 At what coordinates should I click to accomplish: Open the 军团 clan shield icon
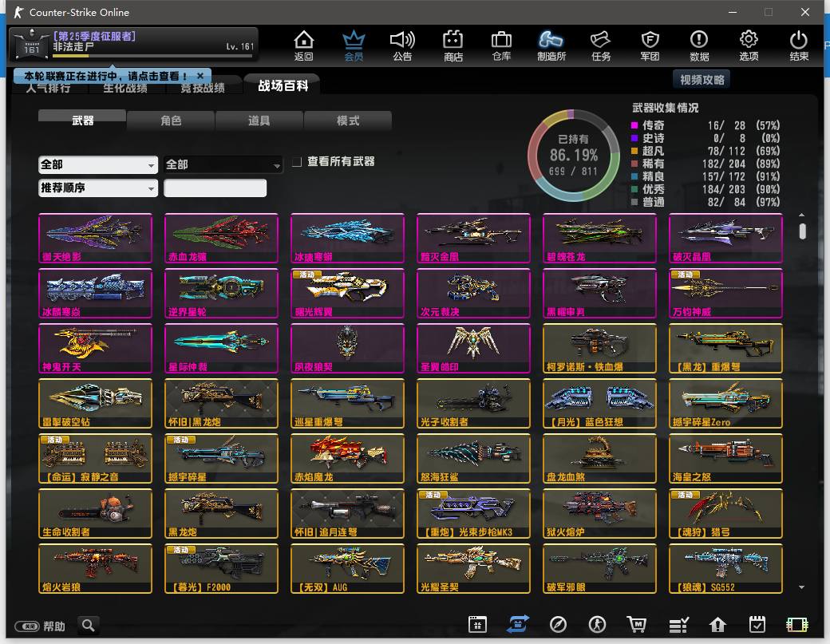click(x=650, y=45)
